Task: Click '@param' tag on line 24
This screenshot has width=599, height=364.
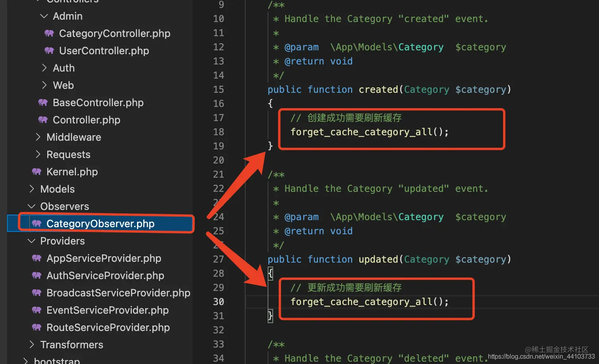Action: point(301,217)
